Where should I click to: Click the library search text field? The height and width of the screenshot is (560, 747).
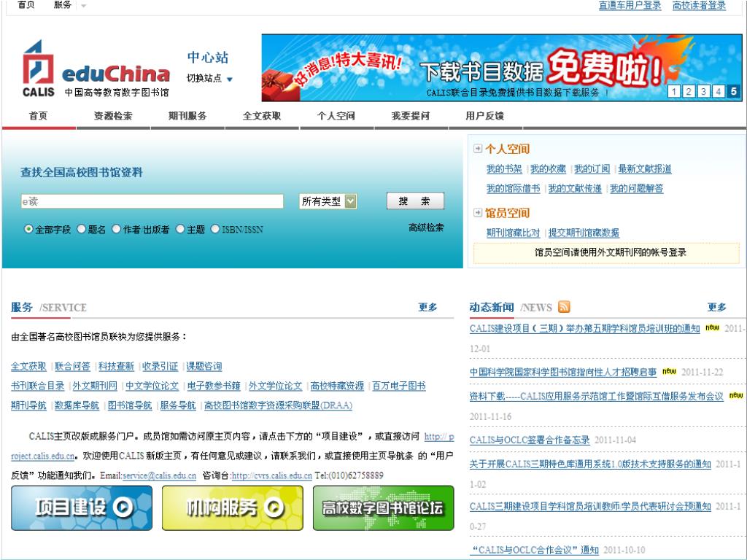point(152,201)
